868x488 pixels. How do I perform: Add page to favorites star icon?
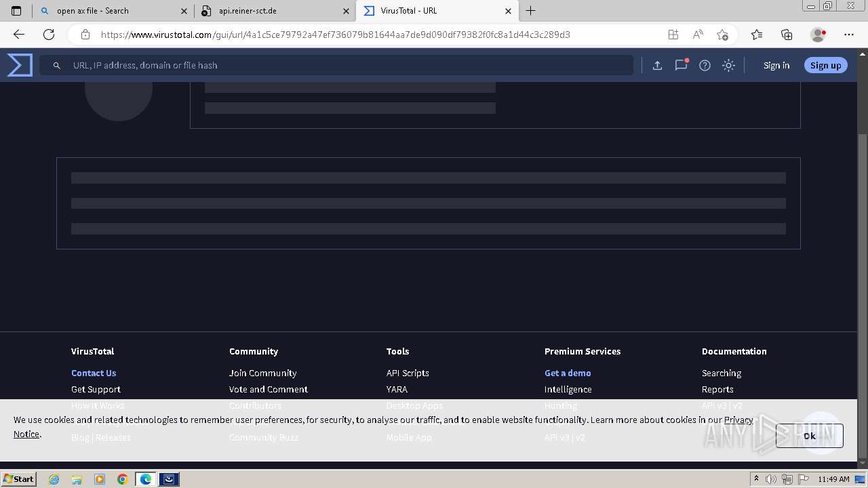tap(722, 35)
